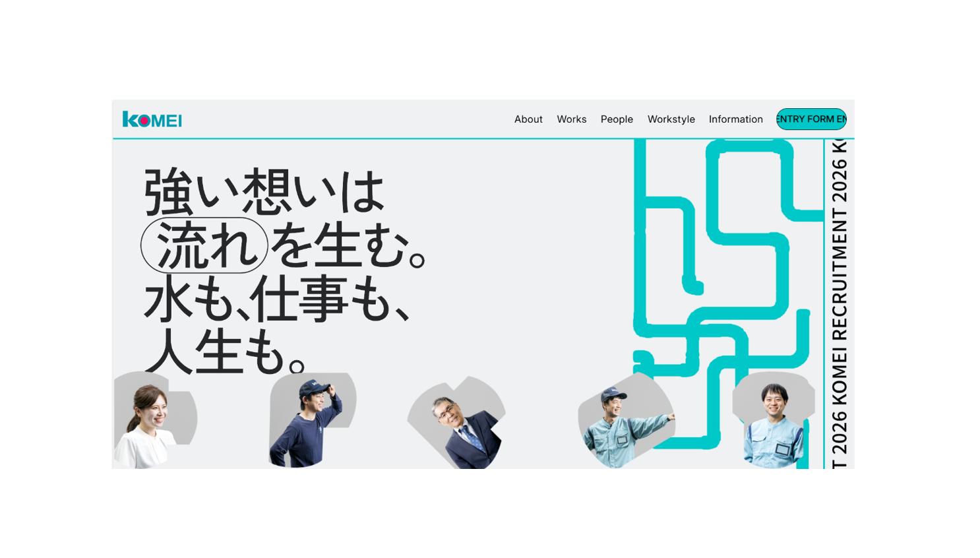Screen dimensions: 980x558
Task: Go to the People section
Action: [616, 119]
